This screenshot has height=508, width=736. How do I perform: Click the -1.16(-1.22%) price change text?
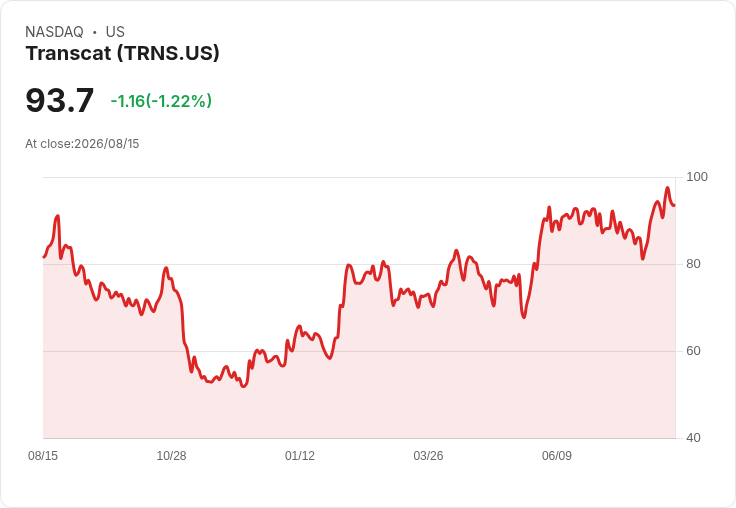click(x=161, y=101)
